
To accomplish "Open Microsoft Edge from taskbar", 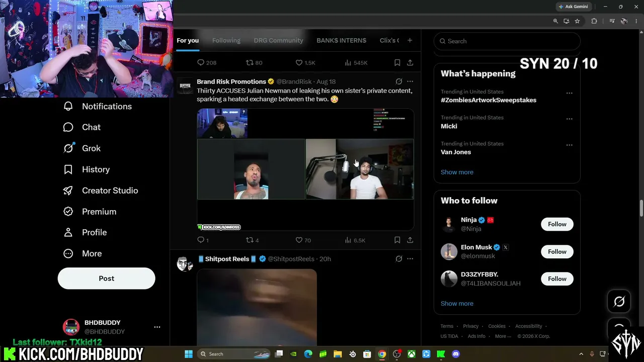I will 308,354.
